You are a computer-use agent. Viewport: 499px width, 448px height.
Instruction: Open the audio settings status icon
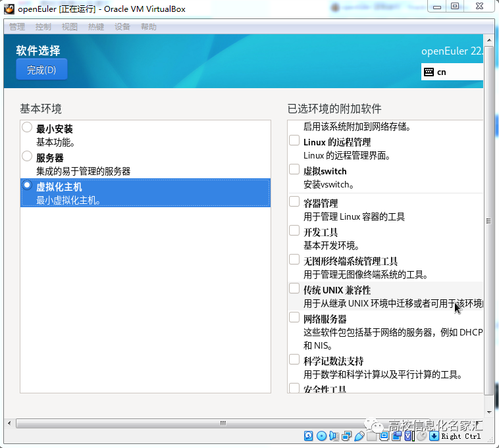pyautogui.click(x=334, y=436)
